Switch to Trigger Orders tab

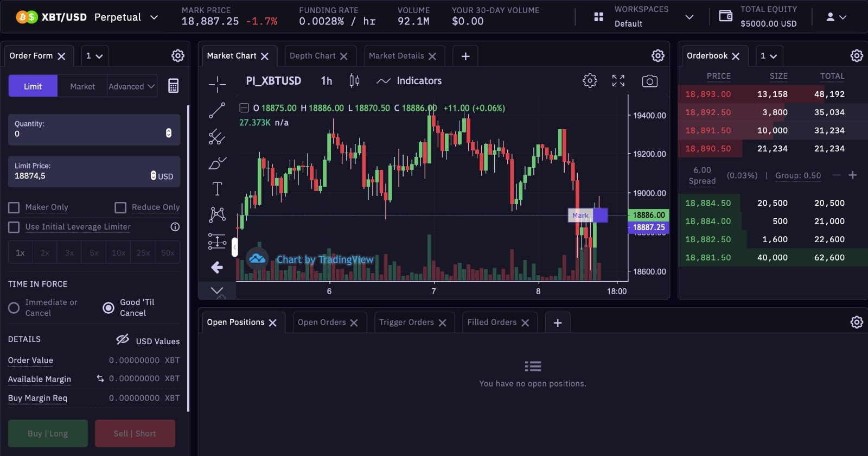[407, 322]
